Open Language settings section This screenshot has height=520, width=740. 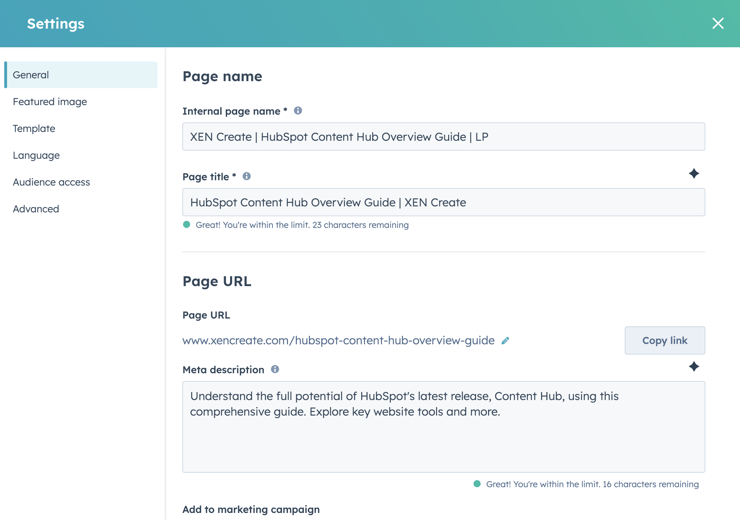pyautogui.click(x=36, y=155)
